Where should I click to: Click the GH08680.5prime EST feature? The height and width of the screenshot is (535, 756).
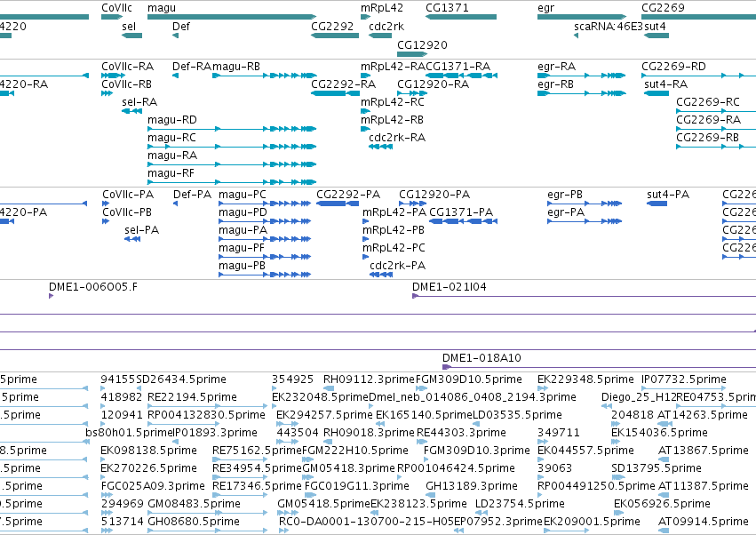207,531
